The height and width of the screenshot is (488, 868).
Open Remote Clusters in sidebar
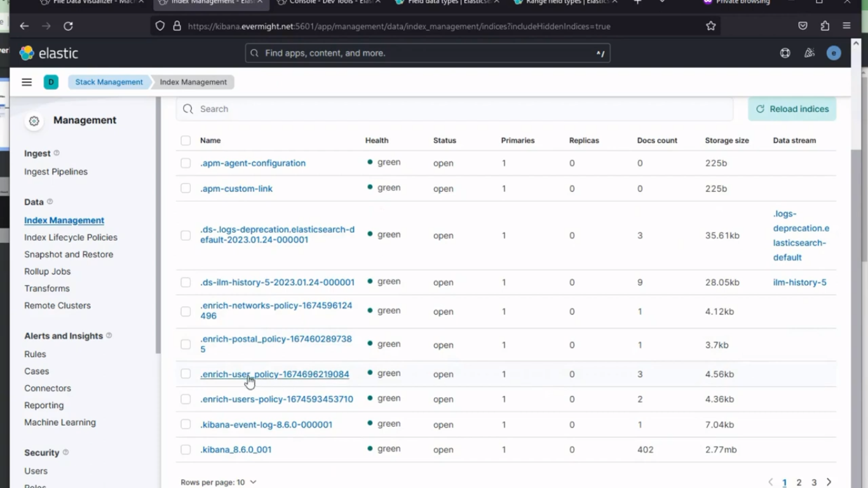tap(57, 306)
